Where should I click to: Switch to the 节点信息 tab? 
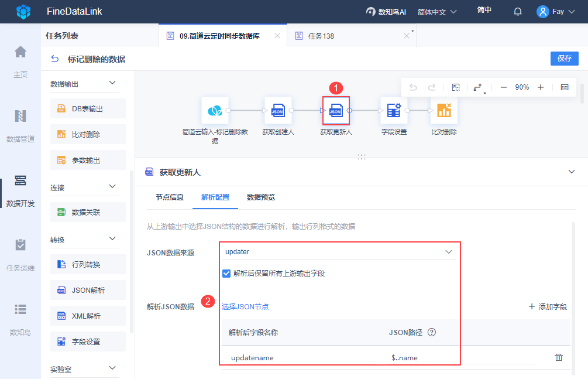coord(170,197)
